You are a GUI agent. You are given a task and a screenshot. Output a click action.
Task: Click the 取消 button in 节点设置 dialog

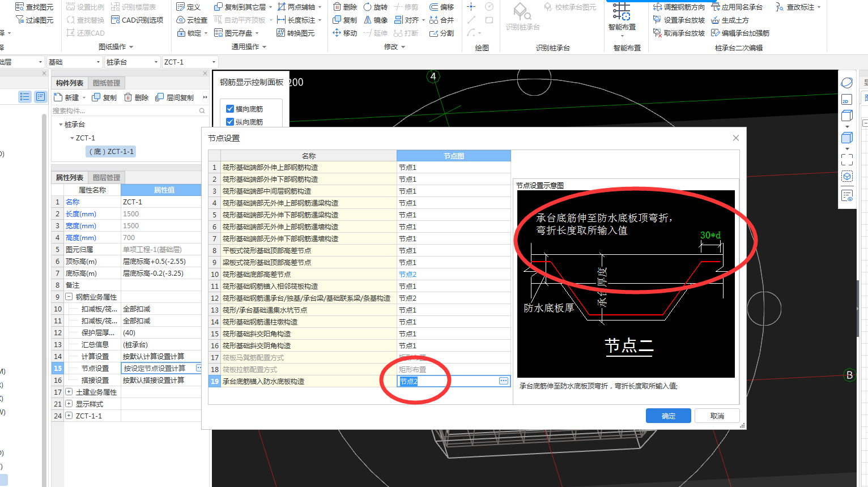tap(717, 416)
